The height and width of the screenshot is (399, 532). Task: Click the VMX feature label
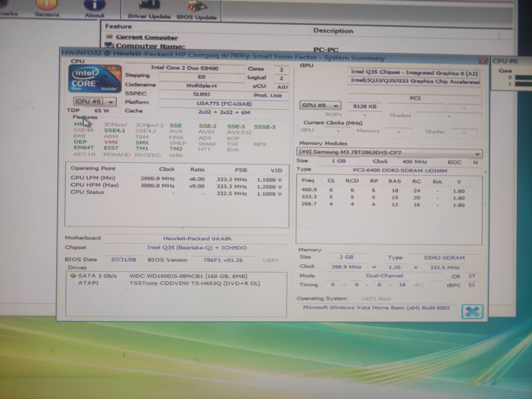click(x=111, y=142)
